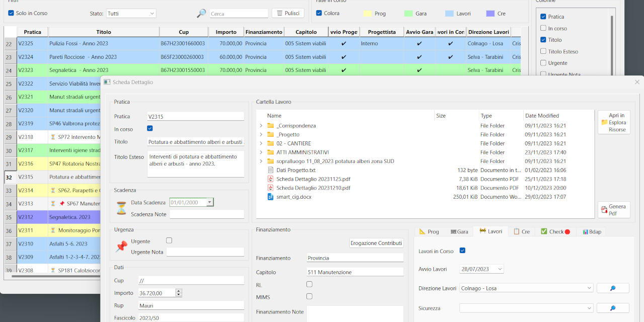Screen dimensions: 644x322
Task: Open the Gara tab
Action: click(459, 231)
